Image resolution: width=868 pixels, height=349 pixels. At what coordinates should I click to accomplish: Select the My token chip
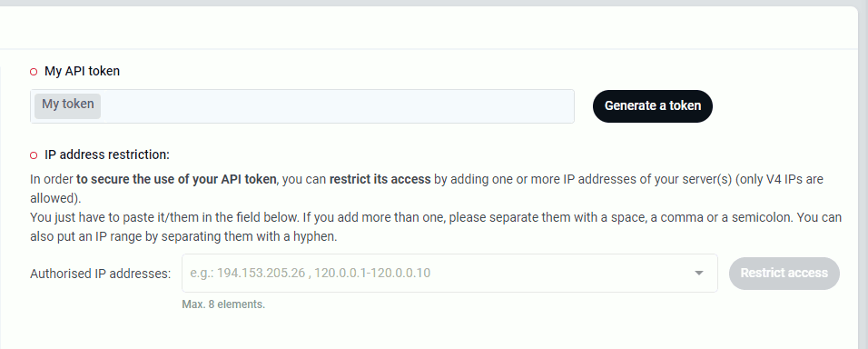click(67, 105)
